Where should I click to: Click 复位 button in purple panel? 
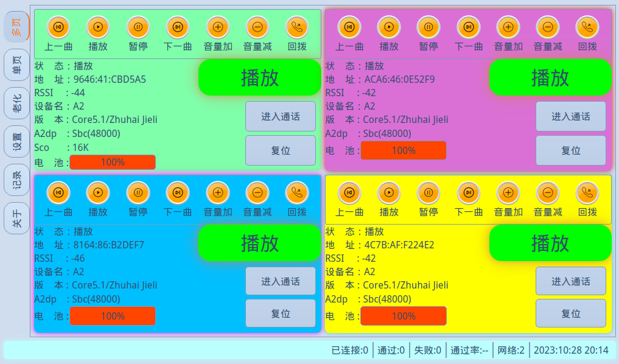(x=571, y=150)
